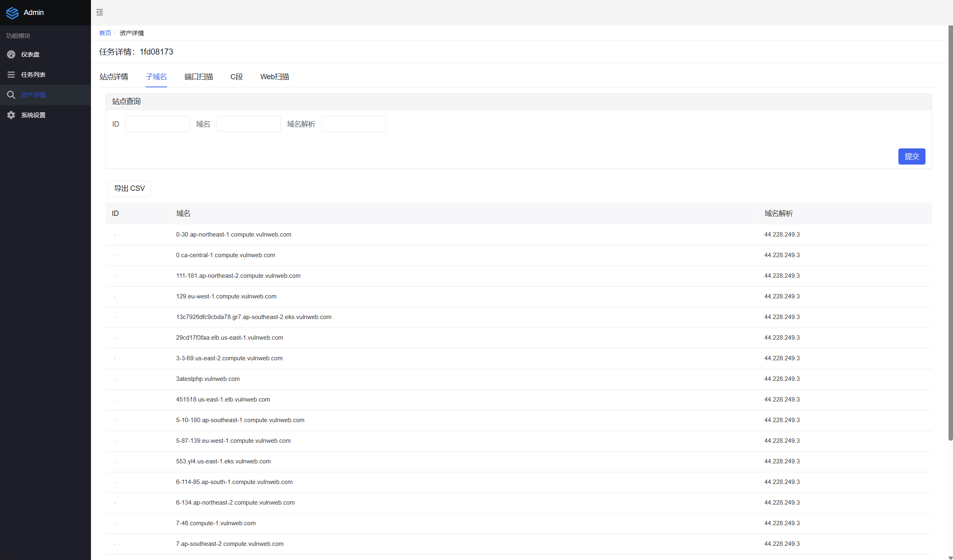Image resolution: width=953 pixels, height=560 pixels.
Task: Collapse sidebar with the menu-fold icon
Action: click(x=99, y=13)
